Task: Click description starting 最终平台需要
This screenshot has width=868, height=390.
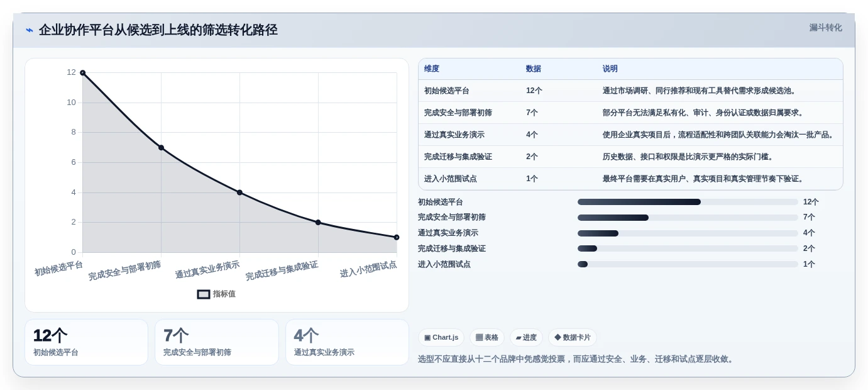Action: 705,179
